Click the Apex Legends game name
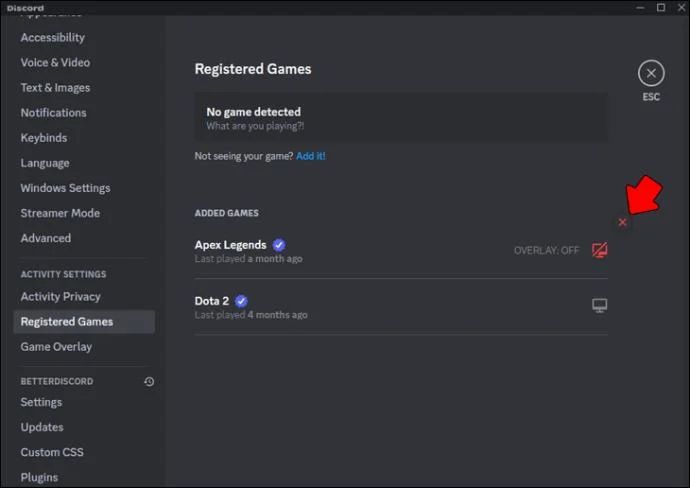 click(230, 245)
